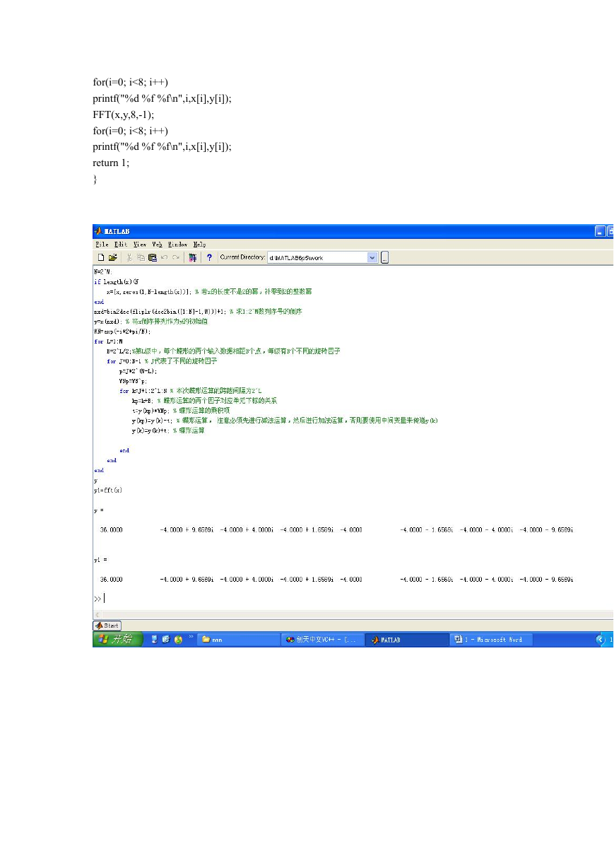
Task: Open the Windows 开始 Start menu
Action: (x=117, y=639)
